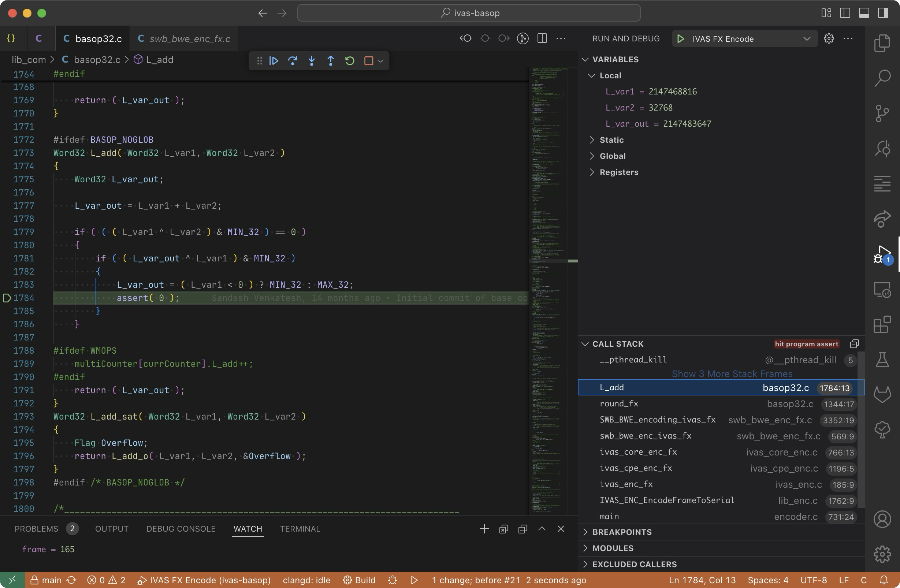Switch to the DEBUG CONSOLE tab
This screenshot has width=900, height=588.
(x=181, y=529)
